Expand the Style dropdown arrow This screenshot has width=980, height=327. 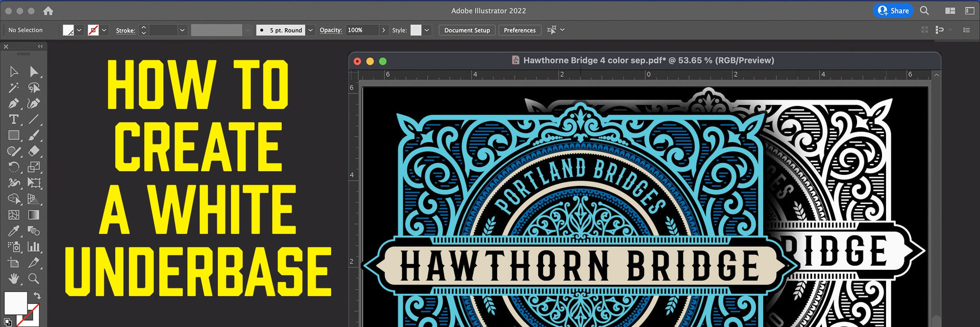pos(427,30)
